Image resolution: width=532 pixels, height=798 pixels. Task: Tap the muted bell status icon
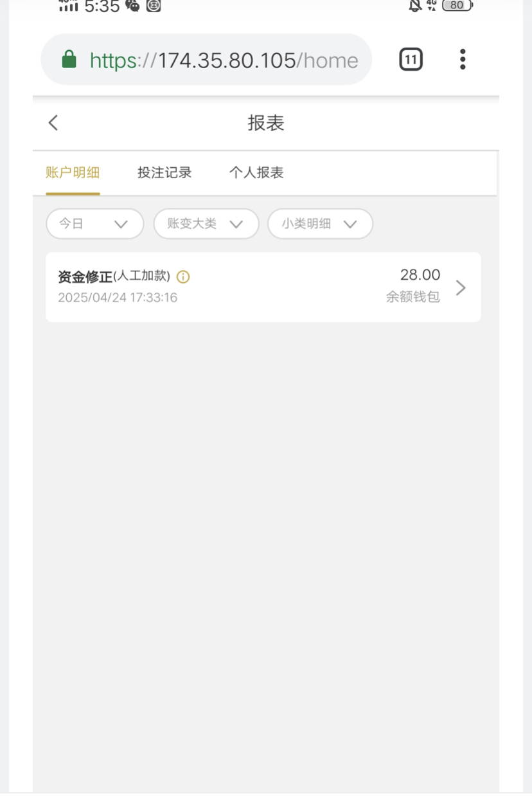coord(415,6)
